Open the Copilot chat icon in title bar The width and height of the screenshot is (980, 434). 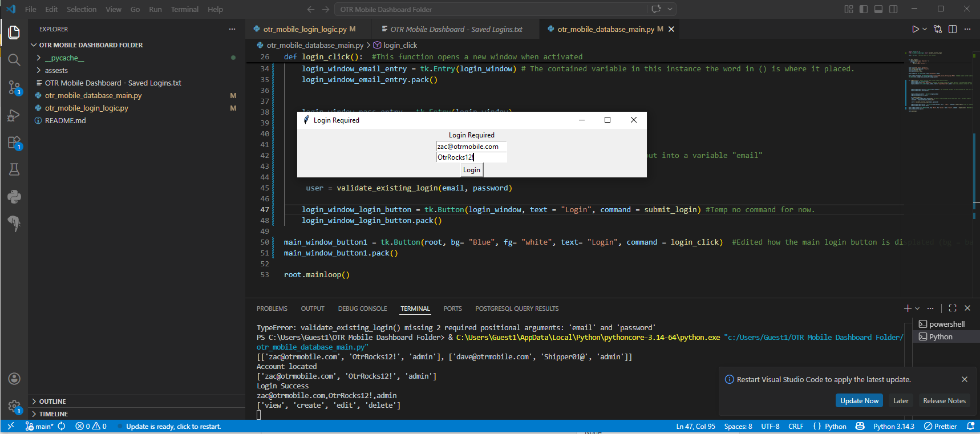(656, 9)
